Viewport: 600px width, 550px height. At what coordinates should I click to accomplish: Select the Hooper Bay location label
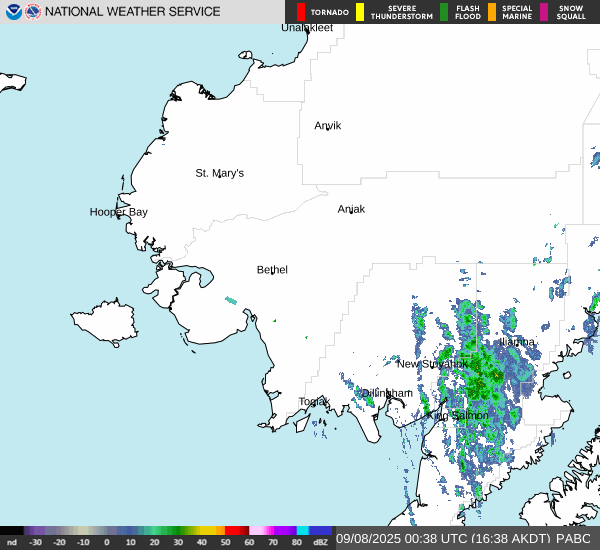pos(118,212)
